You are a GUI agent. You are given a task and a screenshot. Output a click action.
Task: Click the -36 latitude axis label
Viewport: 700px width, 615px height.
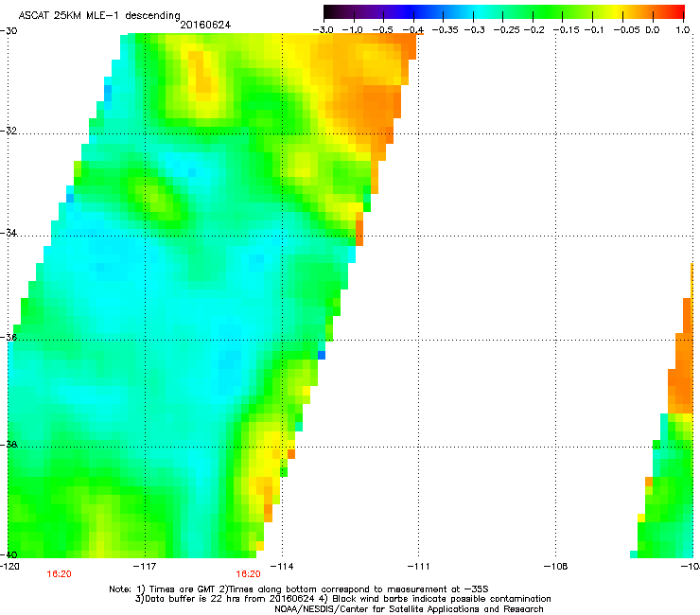click(x=9, y=337)
